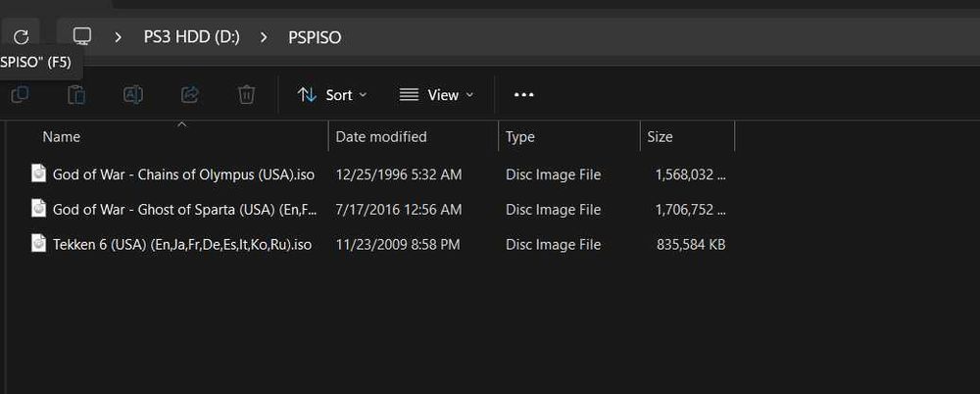The height and width of the screenshot is (394, 980).
Task: Click the Refresh icon
Action: [x=22, y=37]
